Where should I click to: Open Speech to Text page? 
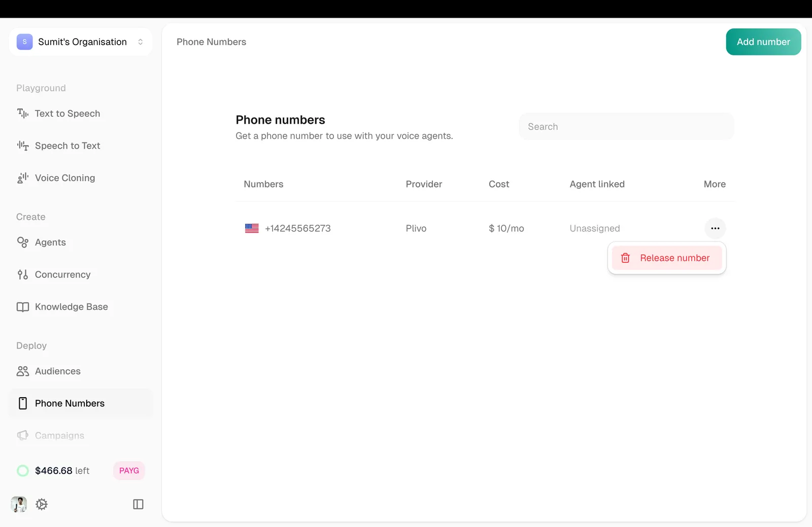[67, 146]
